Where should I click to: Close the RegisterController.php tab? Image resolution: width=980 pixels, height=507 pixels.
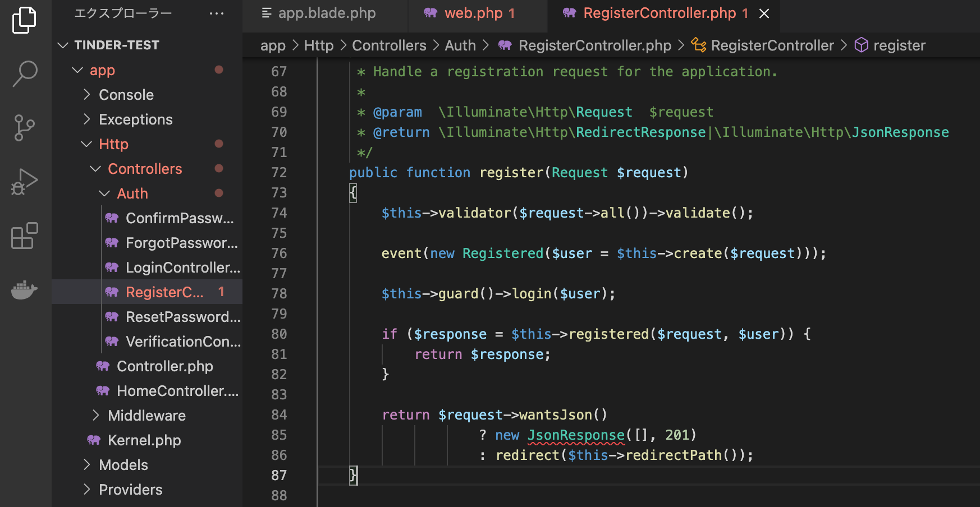pos(764,13)
